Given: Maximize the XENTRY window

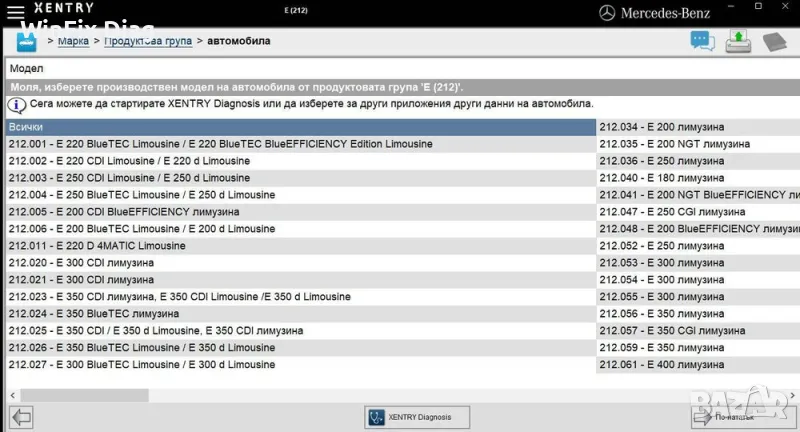Looking at the screenshot, I should (x=758, y=6).
